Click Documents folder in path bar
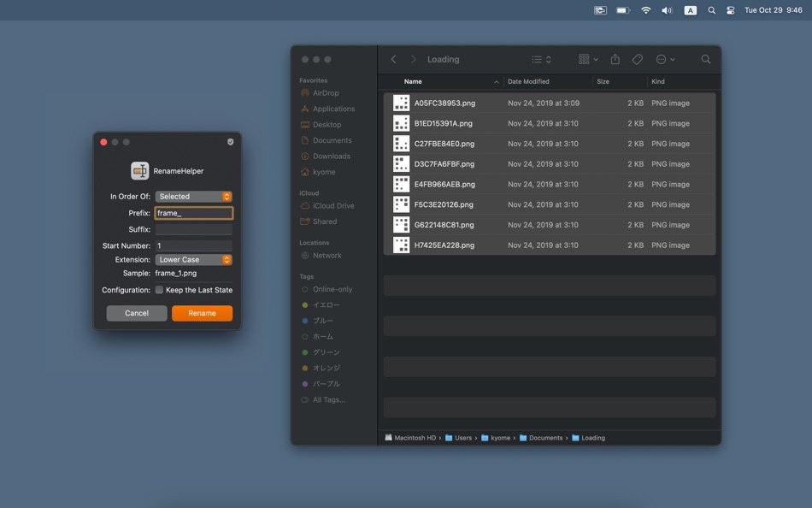812x508 pixels. tap(541, 438)
